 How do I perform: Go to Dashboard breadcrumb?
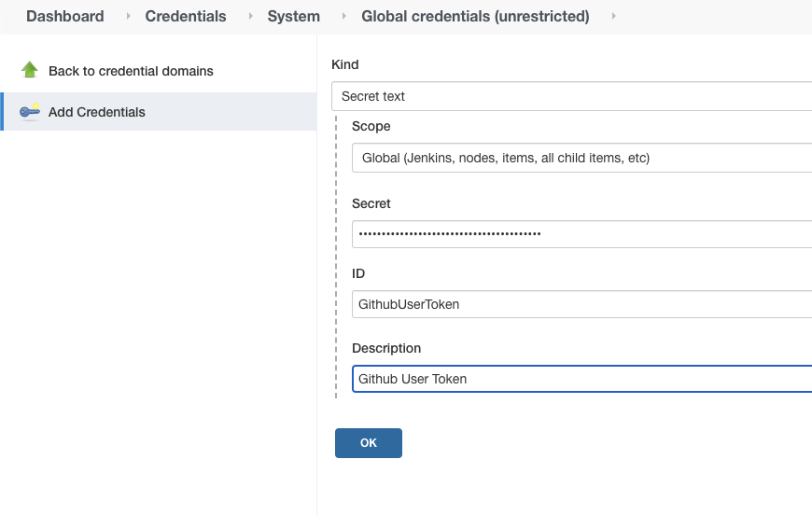pyautogui.click(x=65, y=16)
